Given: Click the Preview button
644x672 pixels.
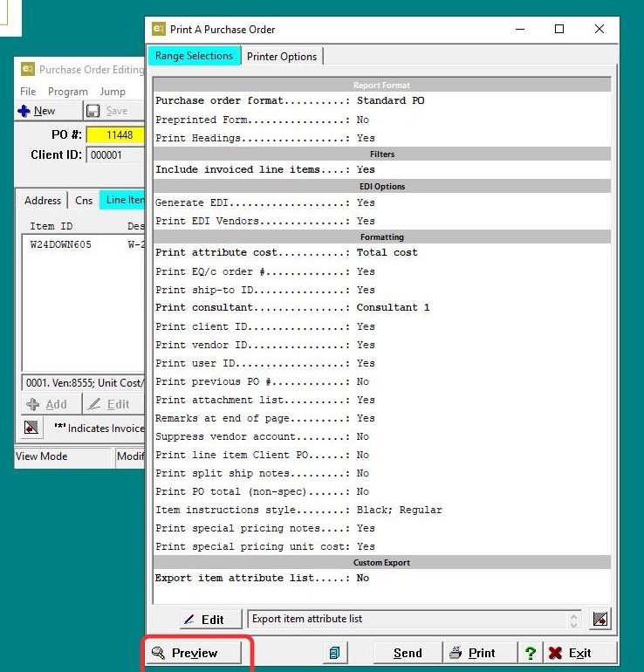Looking at the screenshot, I should [194, 652].
